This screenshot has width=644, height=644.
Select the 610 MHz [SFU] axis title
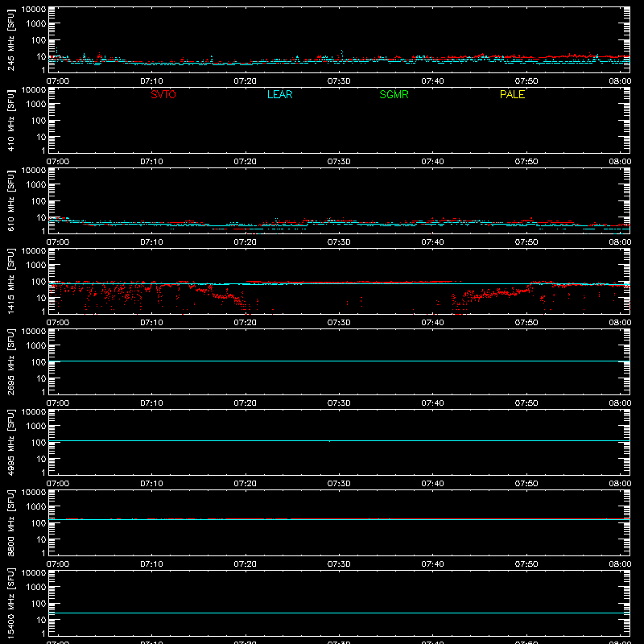click(x=10, y=201)
